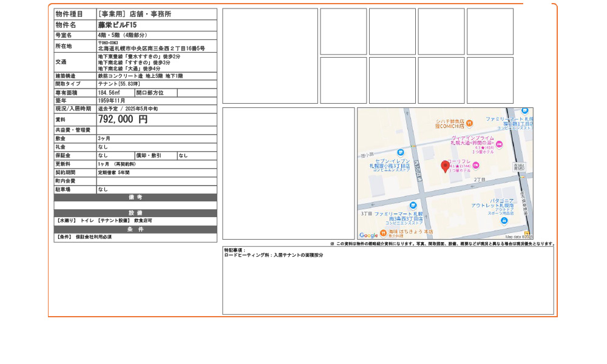The height and width of the screenshot is (364, 607).
Task: Select the hotel bed icon for ヴィアインプライム札幌大通
Action: point(499,144)
